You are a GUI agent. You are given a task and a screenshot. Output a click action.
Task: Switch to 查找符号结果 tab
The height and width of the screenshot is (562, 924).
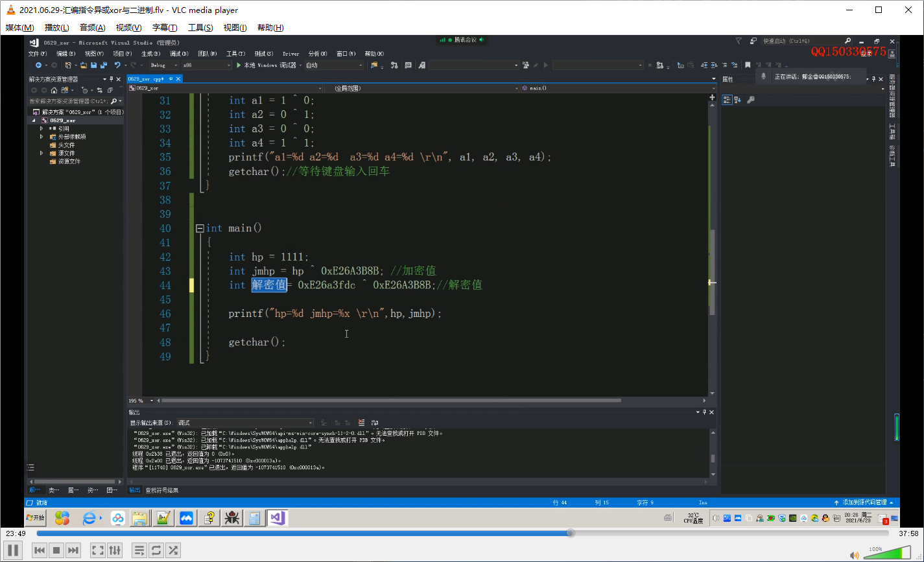point(161,490)
